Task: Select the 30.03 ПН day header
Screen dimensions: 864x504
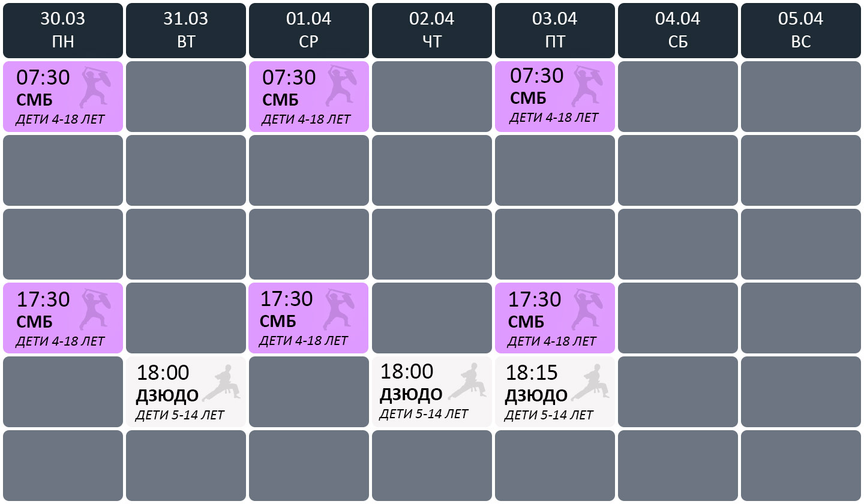Action: tap(63, 30)
